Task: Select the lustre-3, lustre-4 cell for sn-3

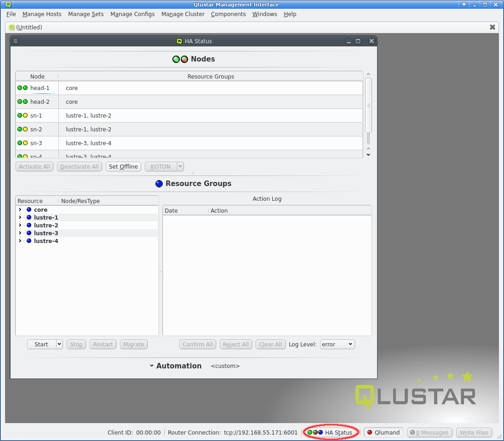Action: 211,143
